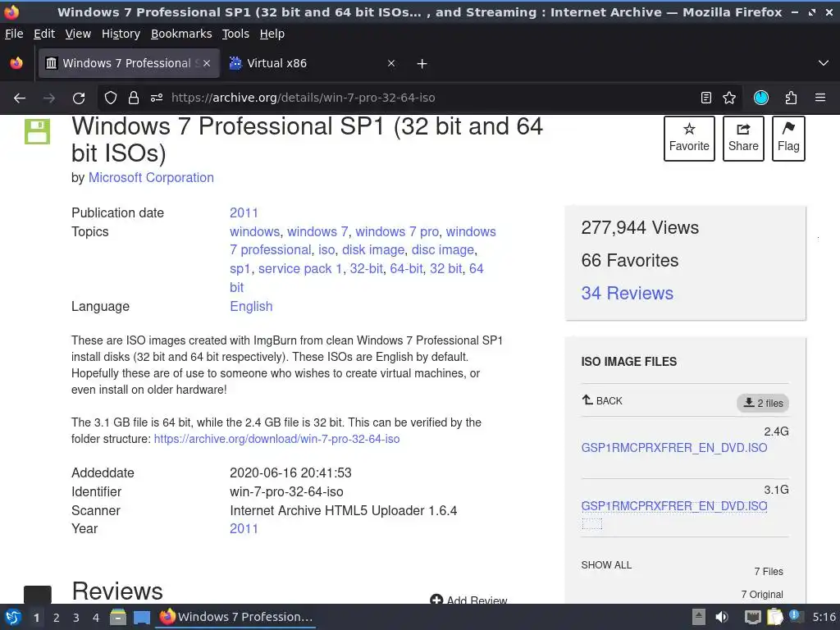Switch to the Virtual x86 tab

coord(313,63)
